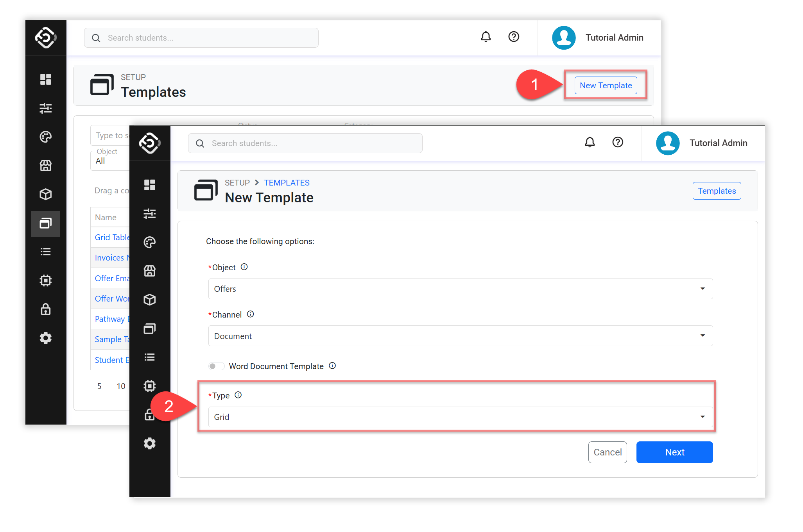The height and width of the screenshot is (532, 803).
Task: Open dashboard grid icon in front sidebar
Action: coord(150,185)
